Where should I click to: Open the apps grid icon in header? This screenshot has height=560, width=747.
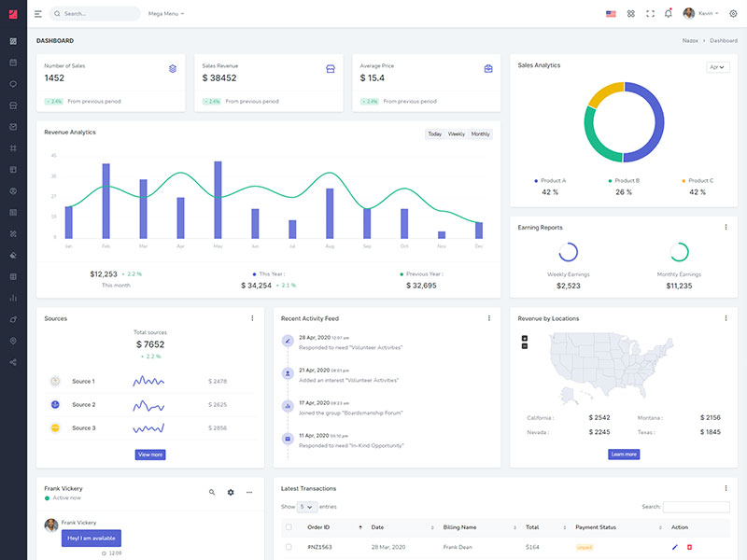[x=631, y=14]
